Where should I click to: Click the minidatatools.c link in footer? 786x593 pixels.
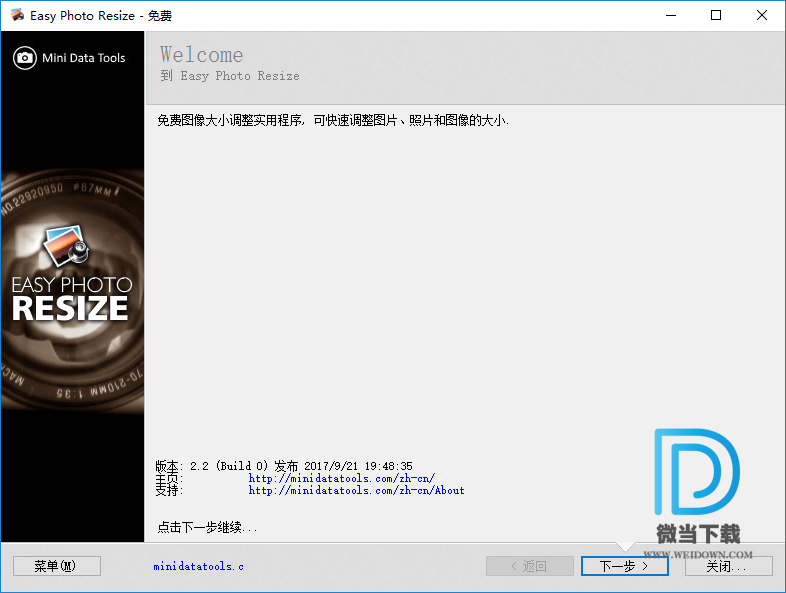coord(199,566)
